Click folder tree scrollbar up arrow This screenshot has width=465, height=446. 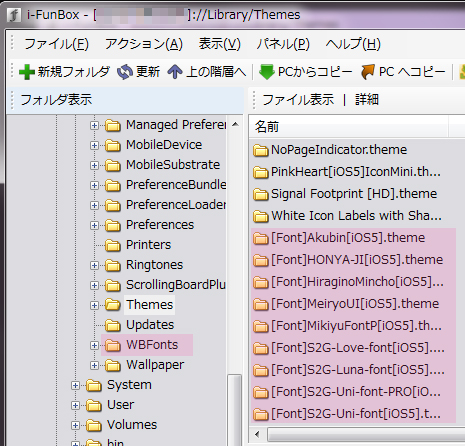[235, 125]
